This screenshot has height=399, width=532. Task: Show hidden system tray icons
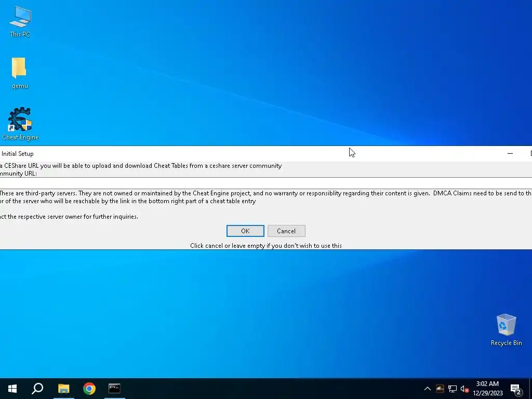(428, 389)
